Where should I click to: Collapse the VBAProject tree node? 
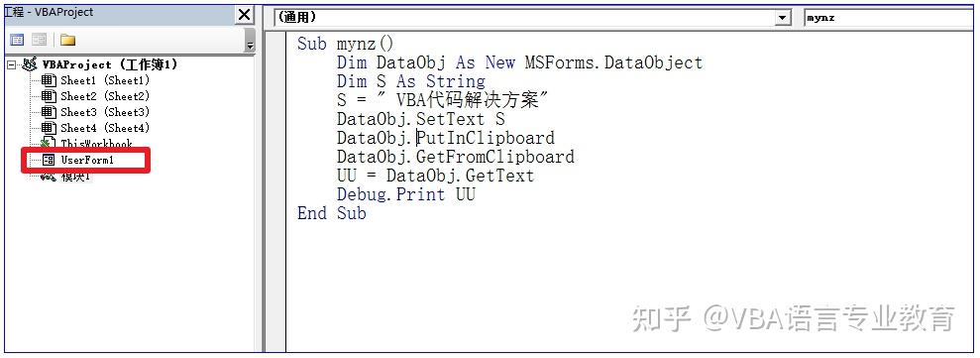click(11, 64)
